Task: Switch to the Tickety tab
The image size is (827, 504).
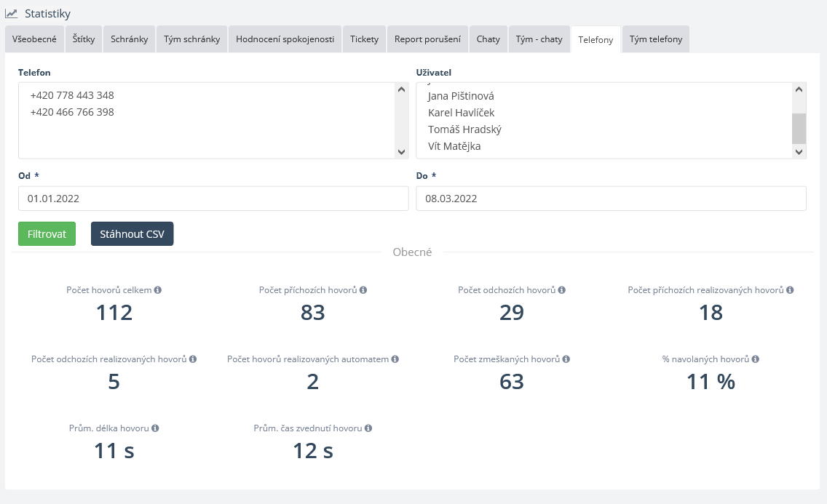Action: (x=364, y=39)
